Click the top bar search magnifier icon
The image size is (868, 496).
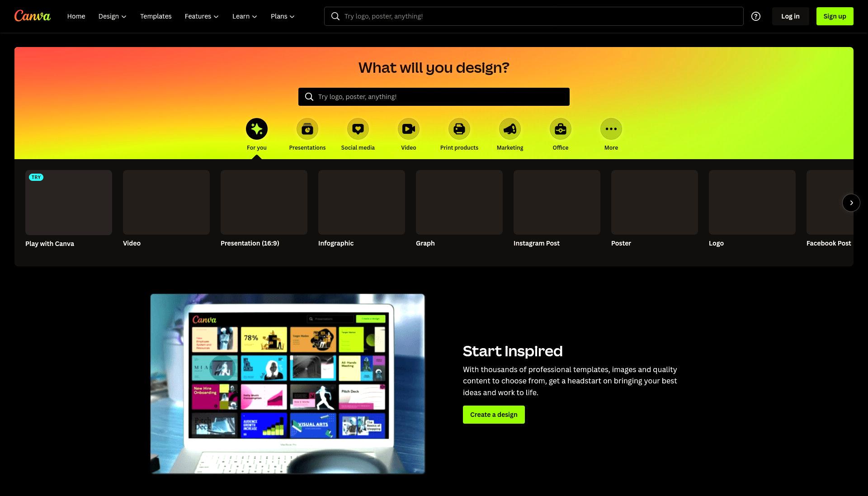point(335,16)
